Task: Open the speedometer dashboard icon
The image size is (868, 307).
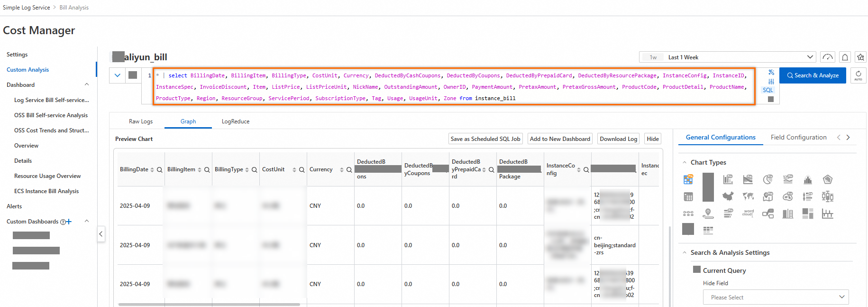Action: tap(828, 57)
